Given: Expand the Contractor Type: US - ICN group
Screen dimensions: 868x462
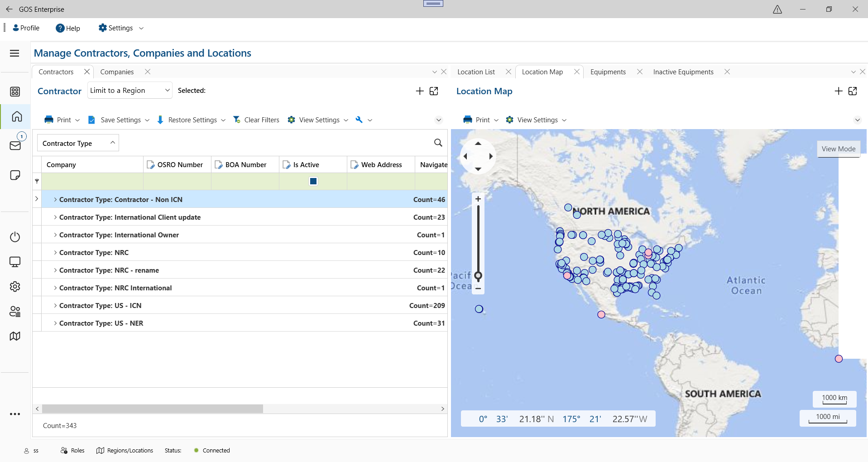Looking at the screenshot, I should coord(55,306).
